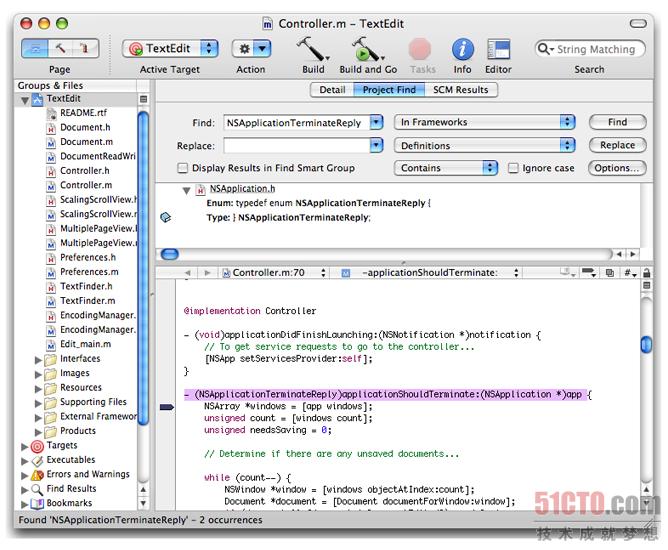
Task: Click the NSApplication.h header file icon
Action: 200,190
